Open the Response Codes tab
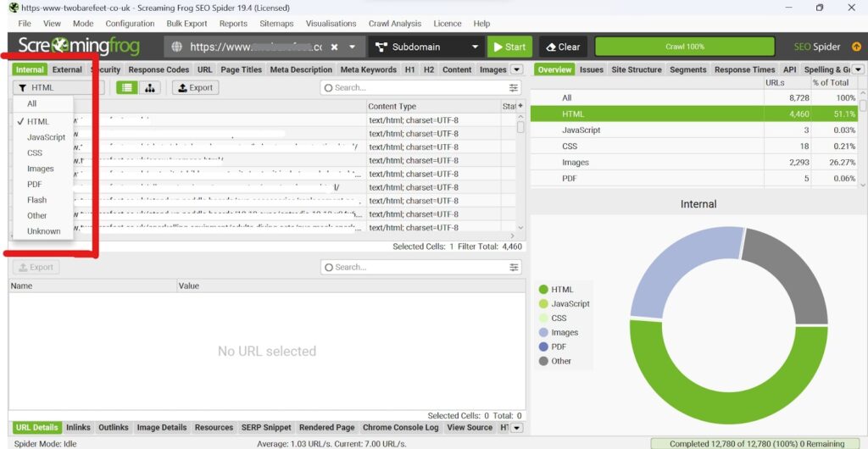 point(159,69)
